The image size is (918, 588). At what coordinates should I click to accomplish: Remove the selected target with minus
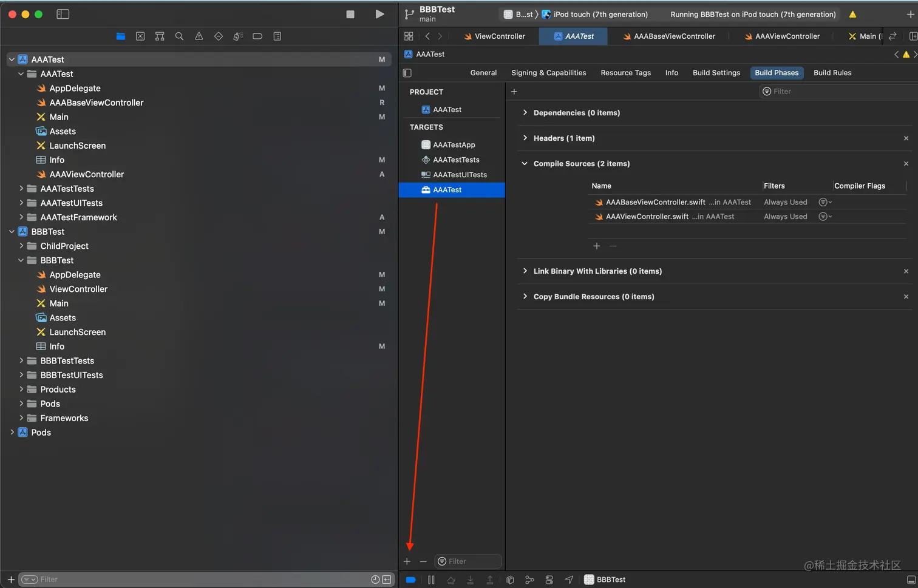423,562
